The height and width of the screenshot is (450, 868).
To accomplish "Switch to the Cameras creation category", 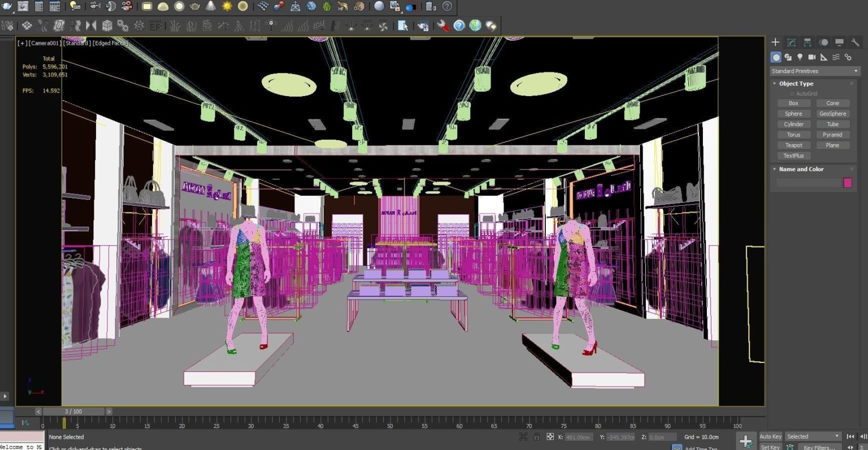I will tap(812, 57).
